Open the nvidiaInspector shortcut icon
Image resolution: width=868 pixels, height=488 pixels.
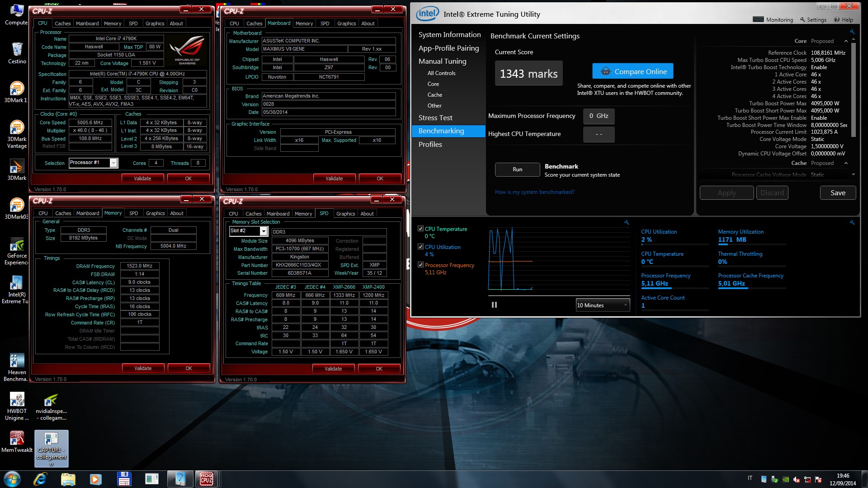coord(51,407)
